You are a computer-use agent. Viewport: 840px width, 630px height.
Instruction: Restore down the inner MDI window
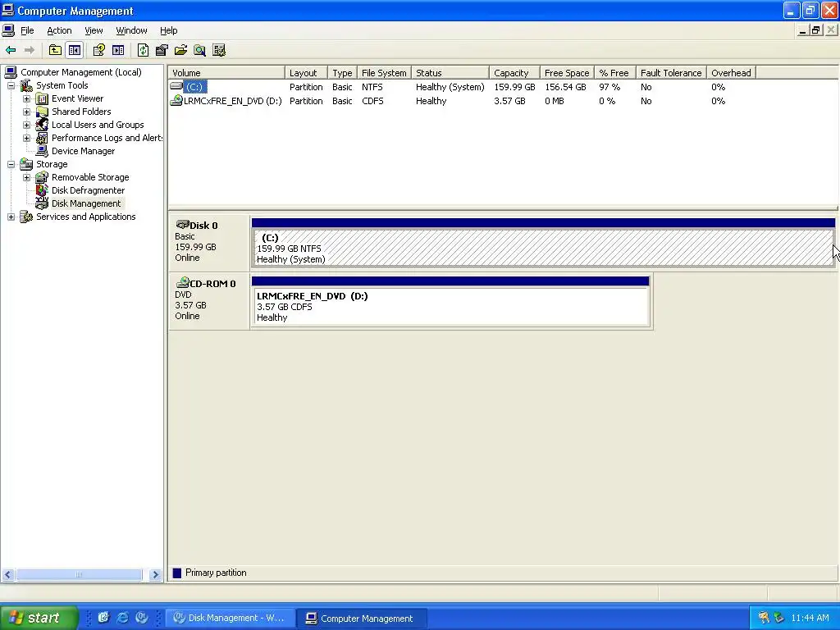pyautogui.click(x=816, y=30)
